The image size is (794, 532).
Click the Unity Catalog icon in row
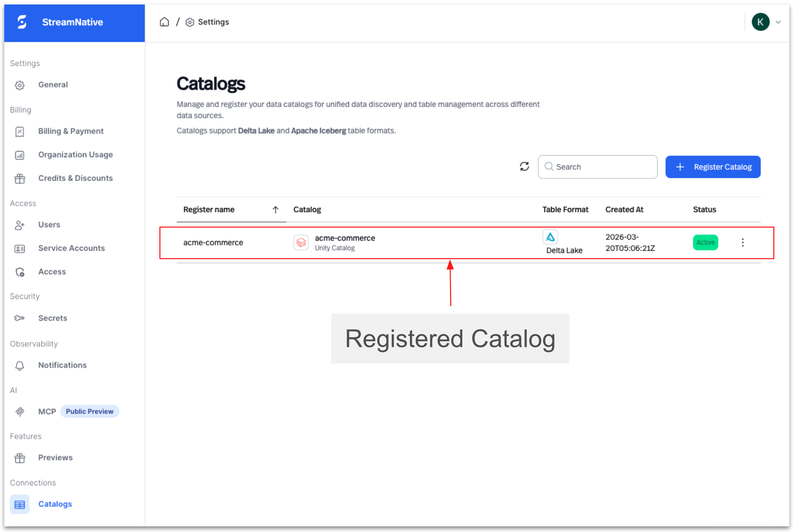[301, 242]
